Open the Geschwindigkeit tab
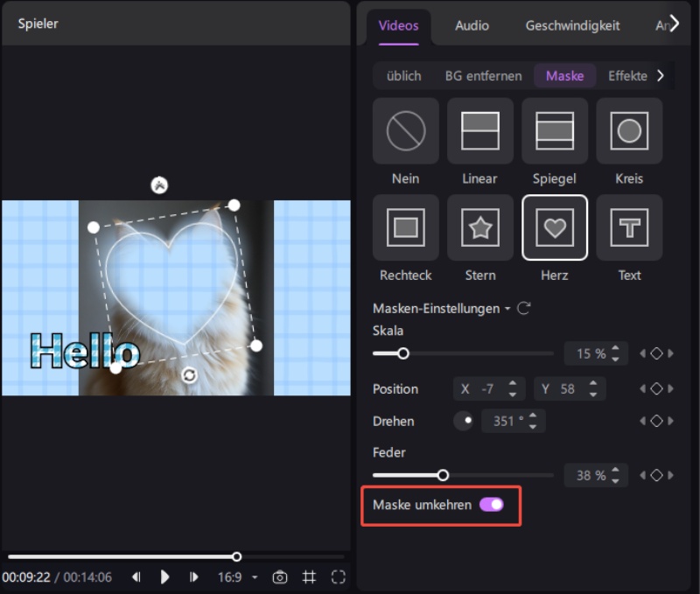The width and height of the screenshot is (700, 594). 572,25
